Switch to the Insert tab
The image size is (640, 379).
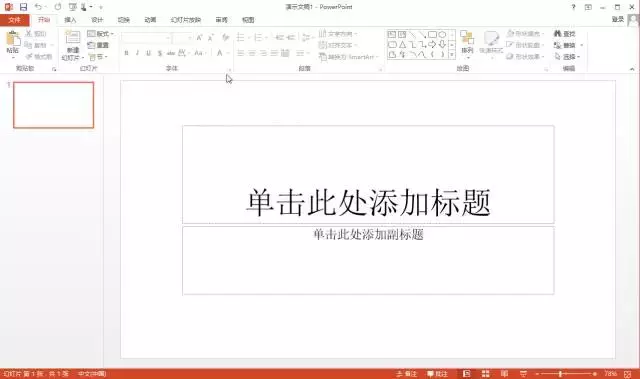(x=70, y=20)
